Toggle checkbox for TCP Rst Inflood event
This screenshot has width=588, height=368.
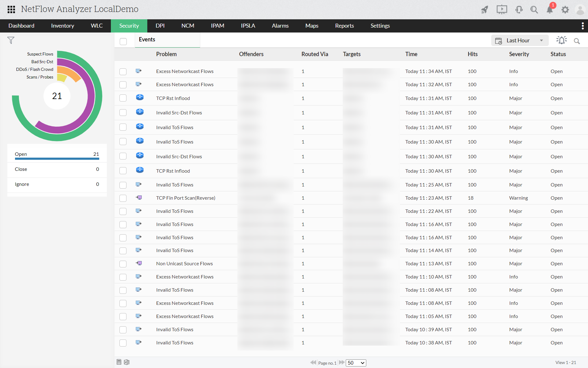[123, 98]
